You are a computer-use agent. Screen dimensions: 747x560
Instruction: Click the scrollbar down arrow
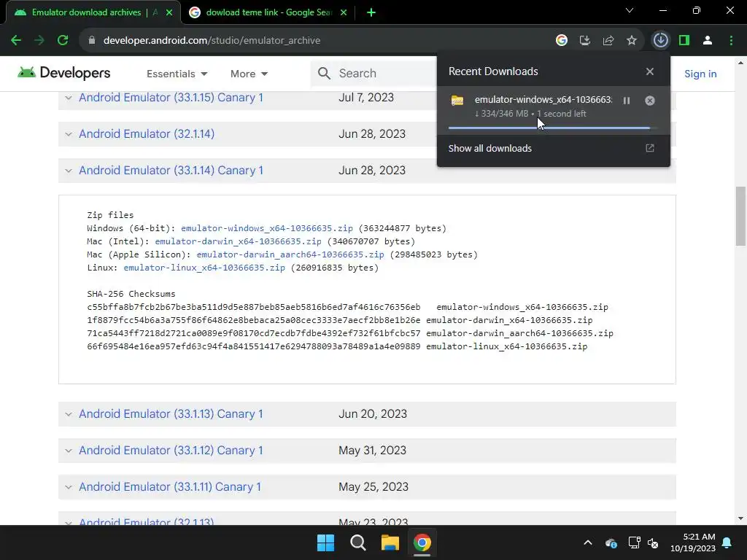click(x=740, y=518)
